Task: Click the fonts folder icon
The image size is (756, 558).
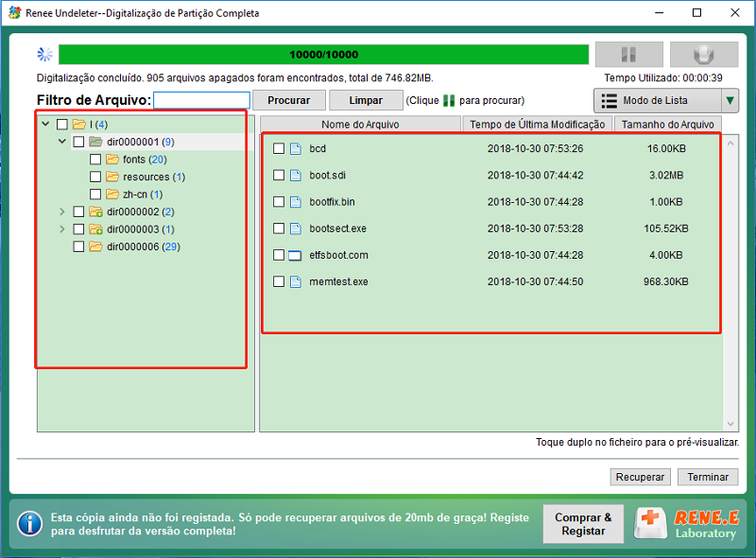Action: pyautogui.click(x=112, y=159)
